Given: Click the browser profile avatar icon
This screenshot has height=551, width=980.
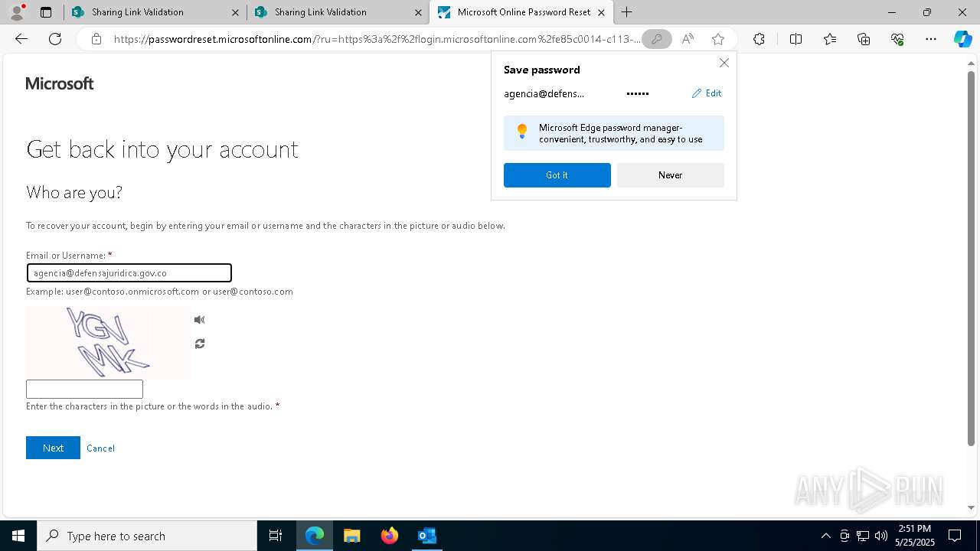Looking at the screenshot, I should coord(17,12).
